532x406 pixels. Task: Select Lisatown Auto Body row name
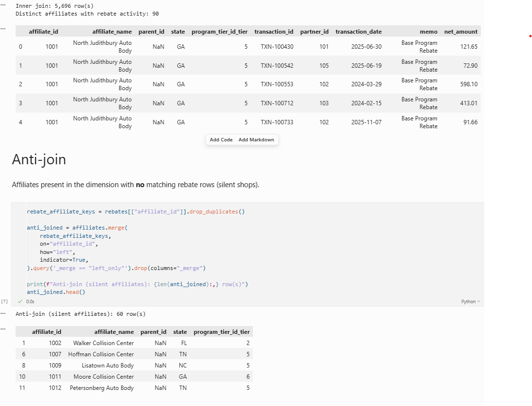coord(108,366)
